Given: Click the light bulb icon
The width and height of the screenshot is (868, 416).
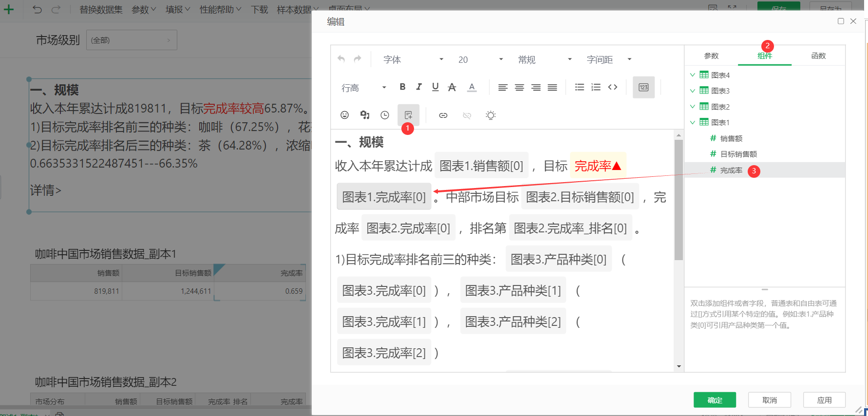Looking at the screenshot, I should tap(491, 115).
